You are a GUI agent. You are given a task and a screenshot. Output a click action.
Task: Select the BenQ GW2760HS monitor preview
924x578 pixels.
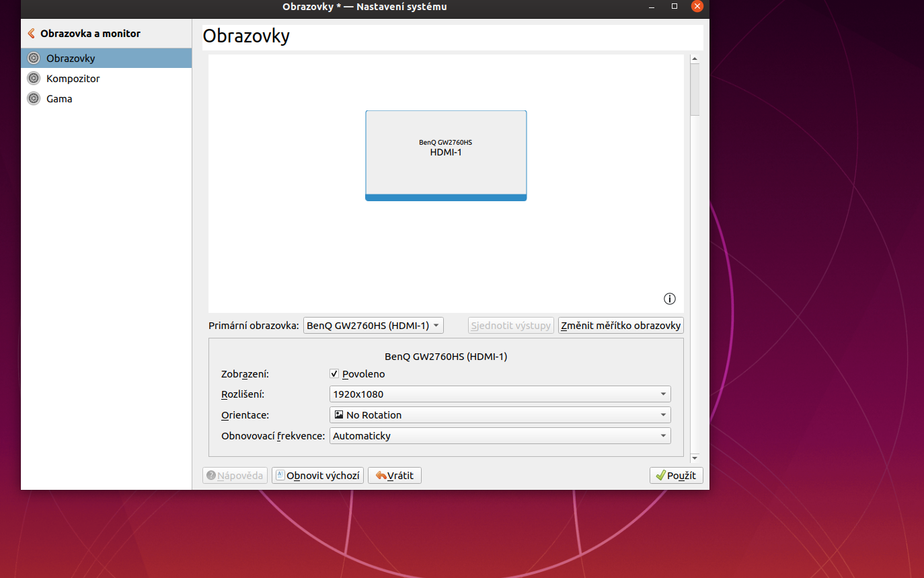[x=446, y=155]
